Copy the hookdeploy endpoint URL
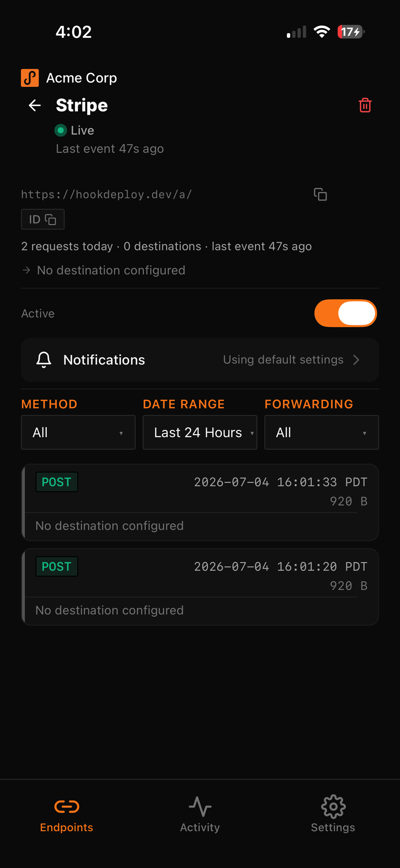 tap(320, 194)
